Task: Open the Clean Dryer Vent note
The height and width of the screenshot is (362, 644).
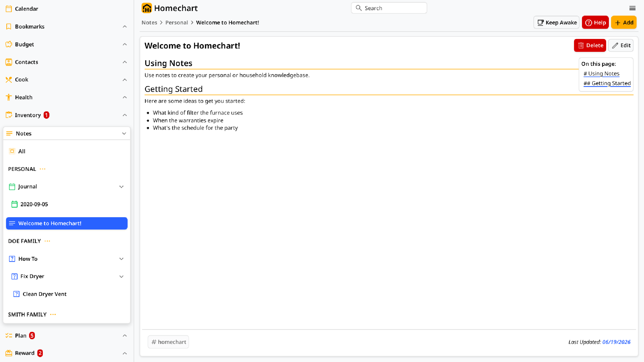Action: pyautogui.click(x=67, y=294)
